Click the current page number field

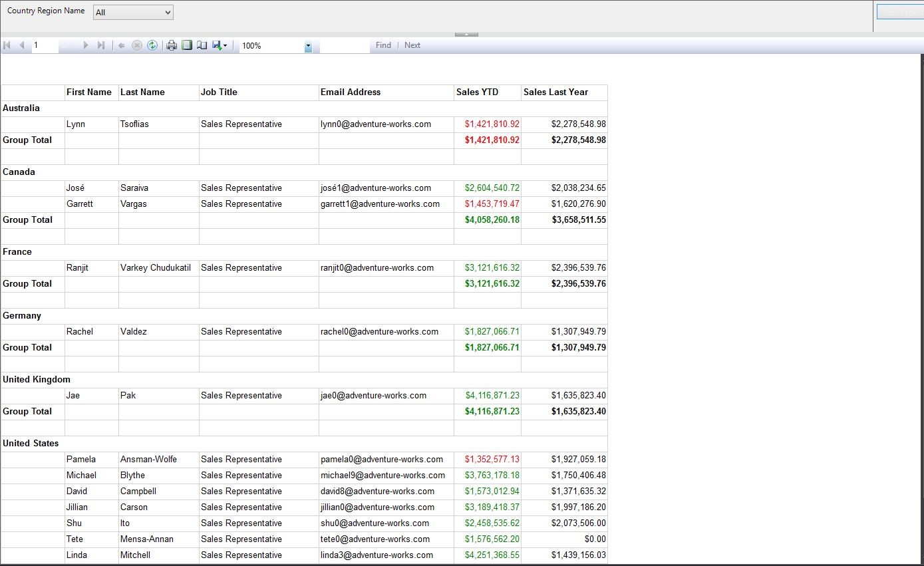[45, 45]
